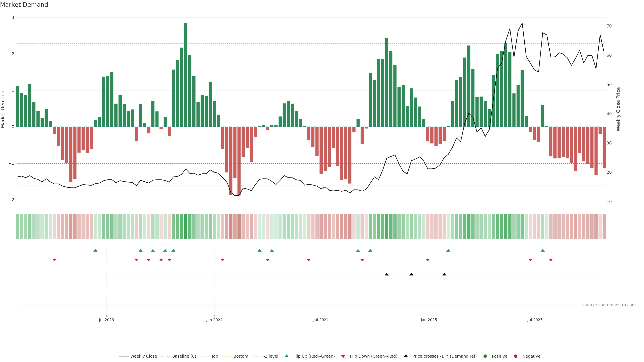The height and width of the screenshot is (362, 644).
Task: Click the Negative red dot legend
Action: [516, 356]
